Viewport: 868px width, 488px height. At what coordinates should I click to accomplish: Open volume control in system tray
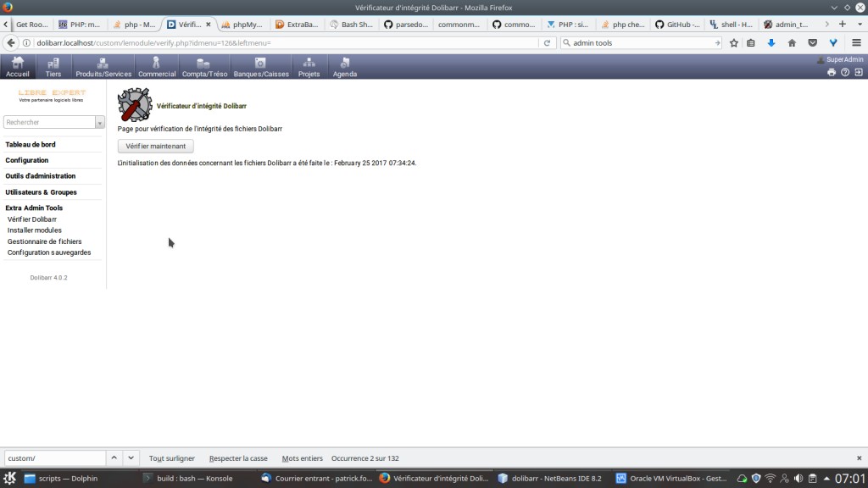click(x=798, y=478)
